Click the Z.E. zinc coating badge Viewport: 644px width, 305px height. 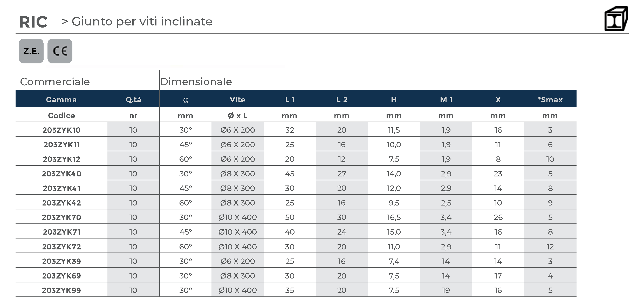tap(31, 51)
